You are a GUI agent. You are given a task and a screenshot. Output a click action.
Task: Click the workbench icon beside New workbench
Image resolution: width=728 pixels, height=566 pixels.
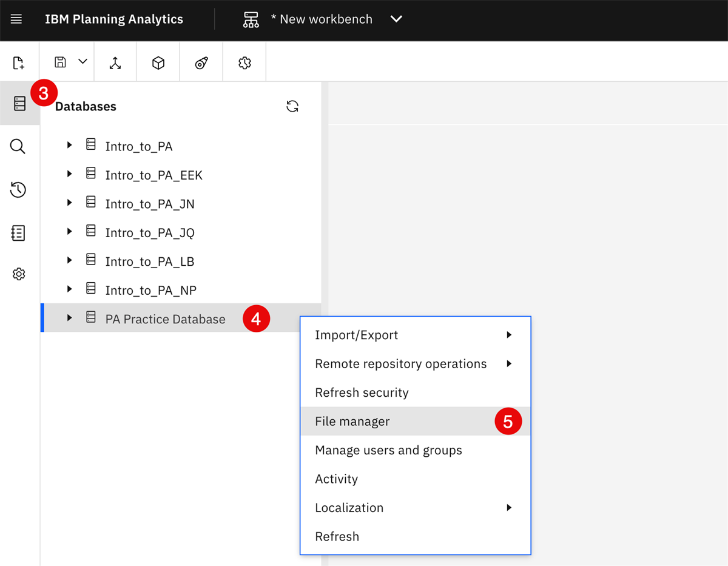tap(251, 19)
